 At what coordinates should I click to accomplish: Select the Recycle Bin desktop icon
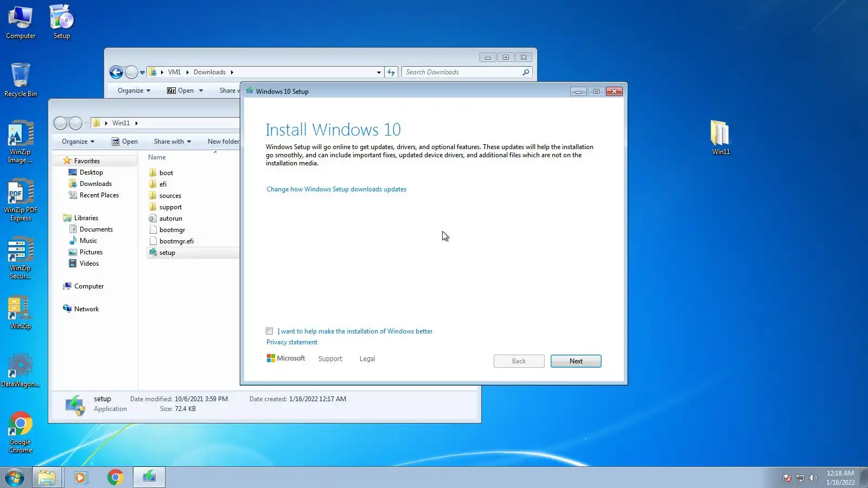[21, 80]
